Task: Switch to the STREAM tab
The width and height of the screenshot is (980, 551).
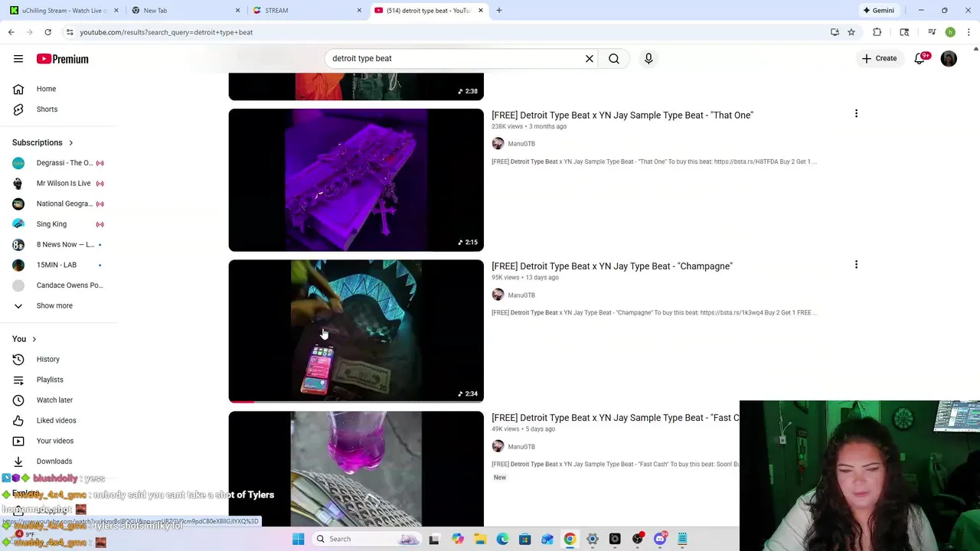Action: tap(306, 11)
